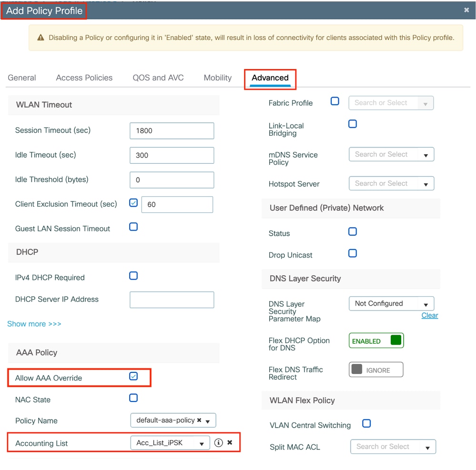476x470 pixels.
Task: Click the Session Timeout input field
Action: [x=172, y=130]
